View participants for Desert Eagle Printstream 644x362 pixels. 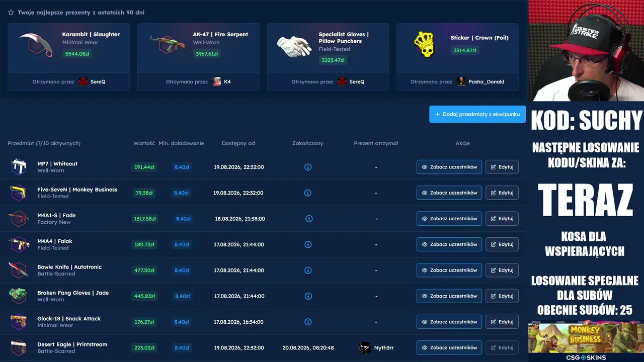coord(449,347)
